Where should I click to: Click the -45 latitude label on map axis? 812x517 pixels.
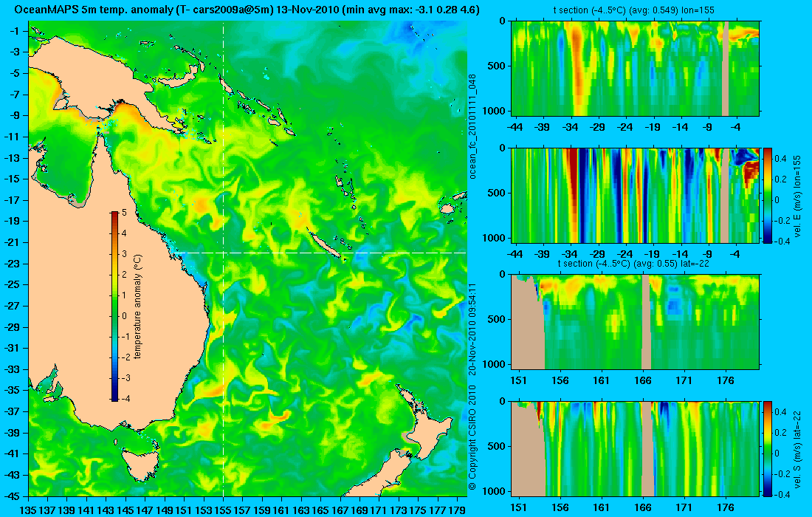(12, 496)
